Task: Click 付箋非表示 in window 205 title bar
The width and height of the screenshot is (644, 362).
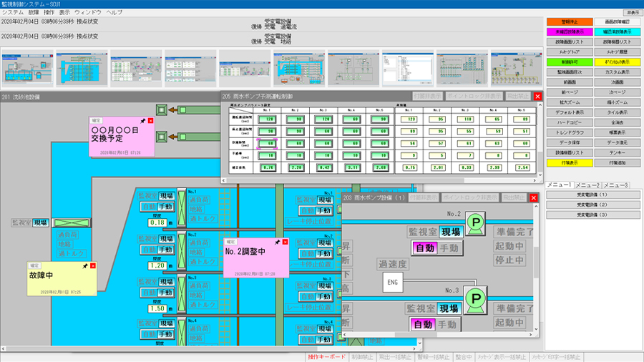Action: pyautogui.click(x=427, y=96)
